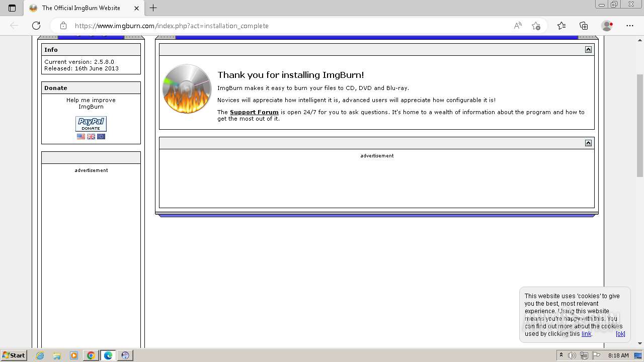This screenshot has width=644, height=362.
Task: Switch to Microsoft Edge in the taskbar
Action: [108, 355]
